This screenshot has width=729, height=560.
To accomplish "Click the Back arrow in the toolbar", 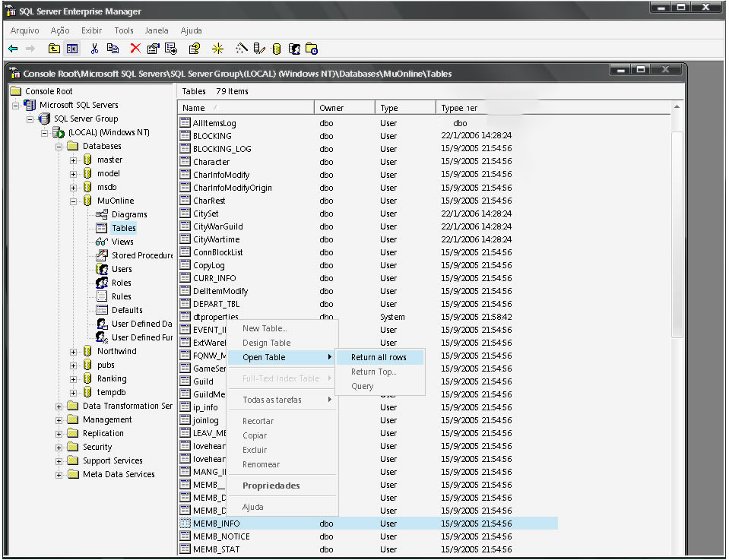I will click(13, 49).
